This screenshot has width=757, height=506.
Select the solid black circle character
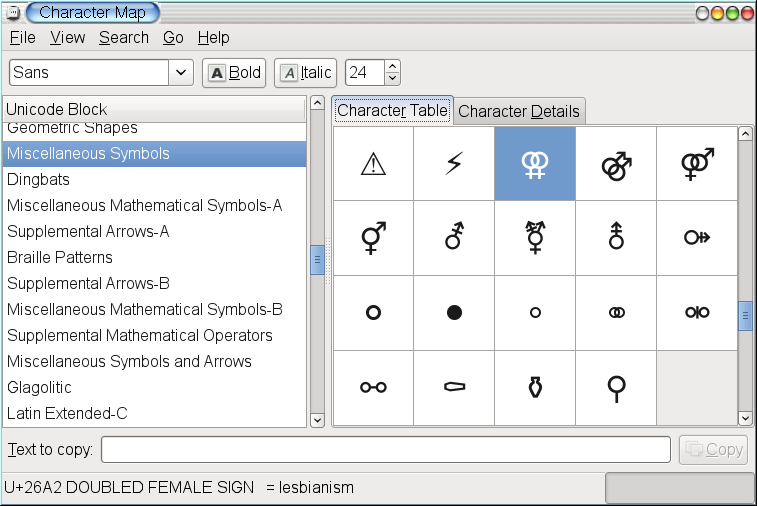tap(454, 312)
